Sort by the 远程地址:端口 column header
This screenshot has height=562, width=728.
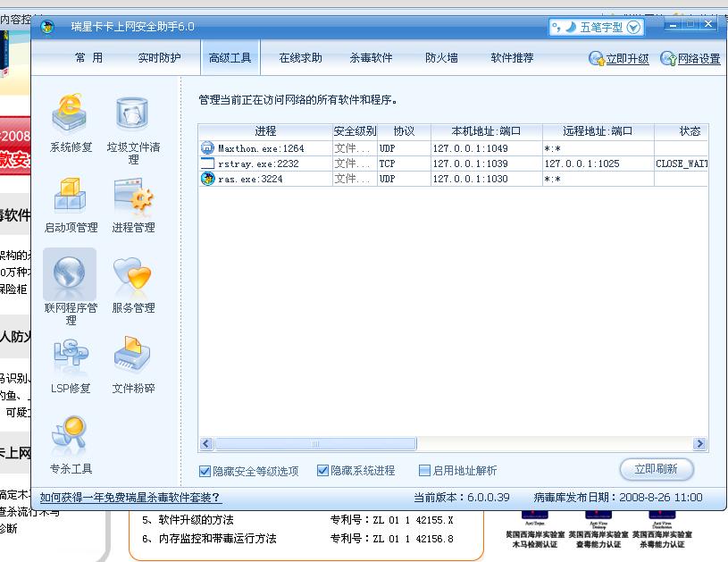tap(598, 131)
